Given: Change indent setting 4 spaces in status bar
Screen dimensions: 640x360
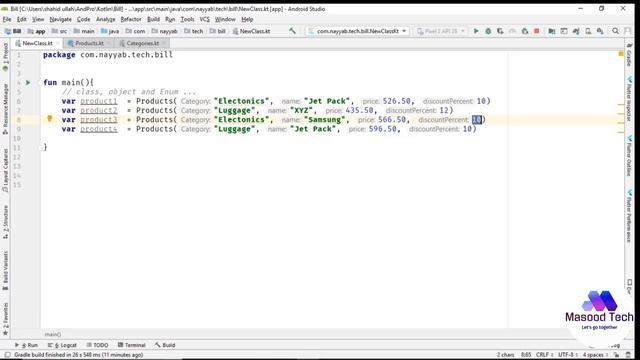Looking at the screenshot, I should tap(595, 355).
